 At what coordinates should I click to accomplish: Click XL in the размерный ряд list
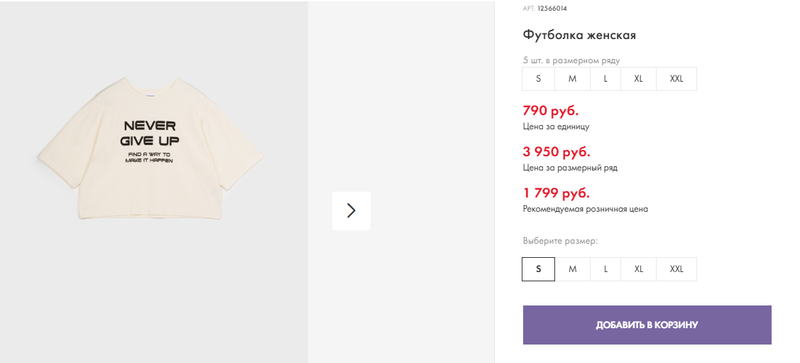(x=638, y=79)
